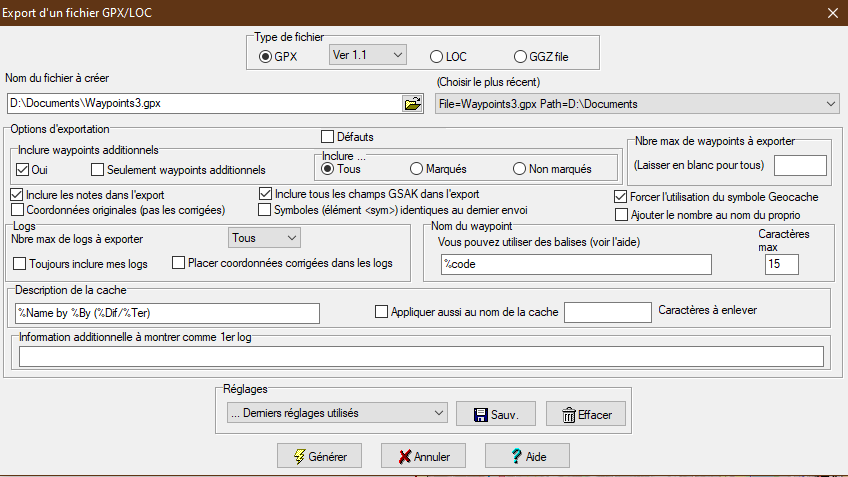
Task: Click the folder browse icon for file path
Action: (x=412, y=103)
